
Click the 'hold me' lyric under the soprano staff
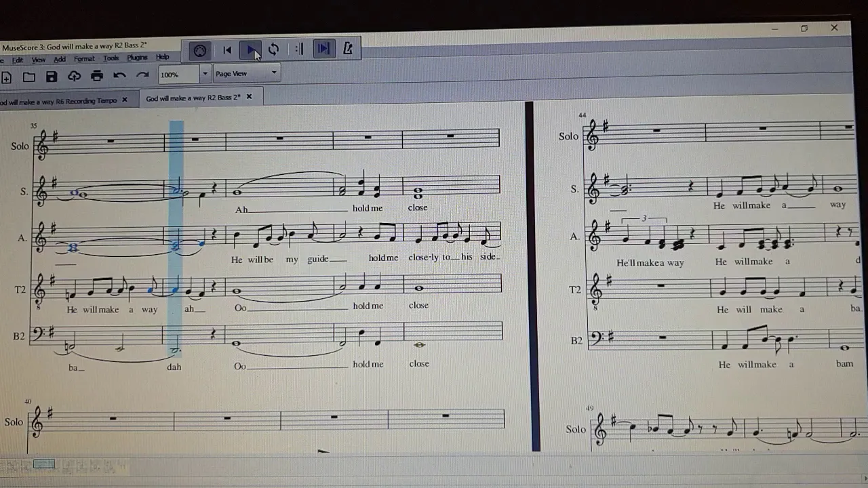pyautogui.click(x=368, y=208)
